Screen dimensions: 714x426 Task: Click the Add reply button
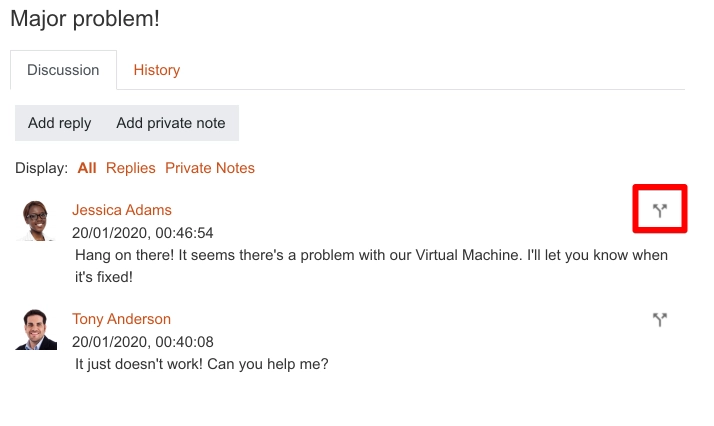pyautogui.click(x=60, y=123)
